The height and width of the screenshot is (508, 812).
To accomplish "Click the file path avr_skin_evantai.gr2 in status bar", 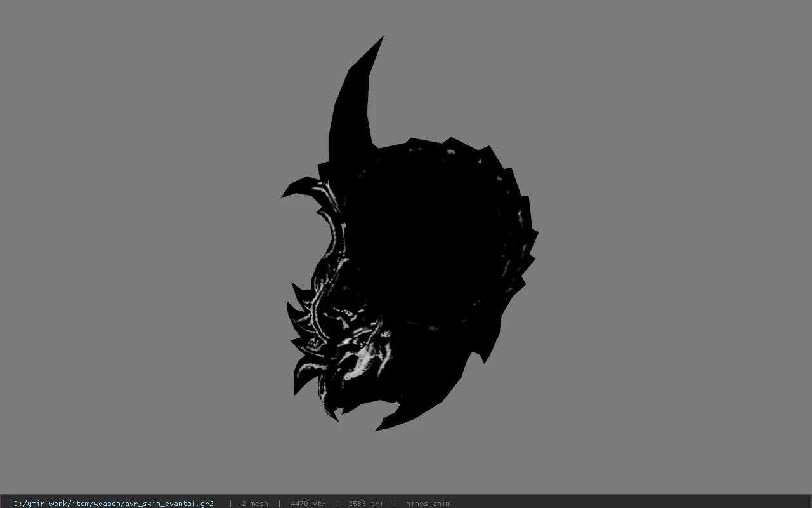I will point(114,504).
